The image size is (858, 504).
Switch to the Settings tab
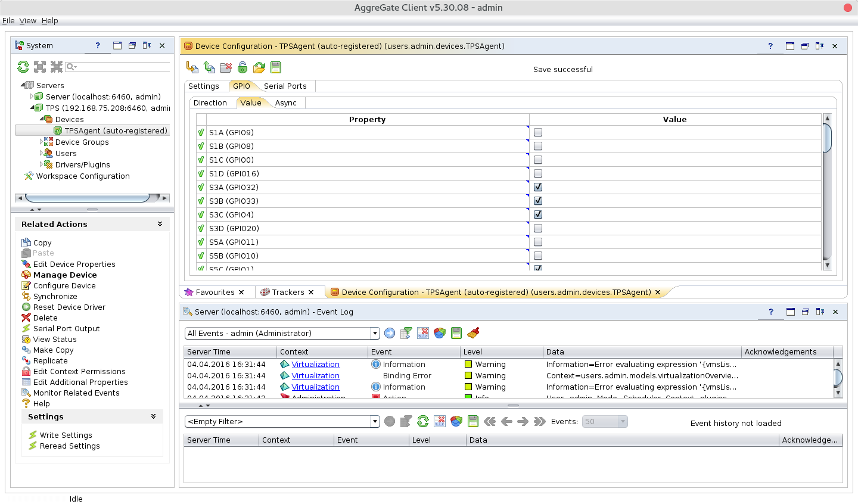(204, 86)
